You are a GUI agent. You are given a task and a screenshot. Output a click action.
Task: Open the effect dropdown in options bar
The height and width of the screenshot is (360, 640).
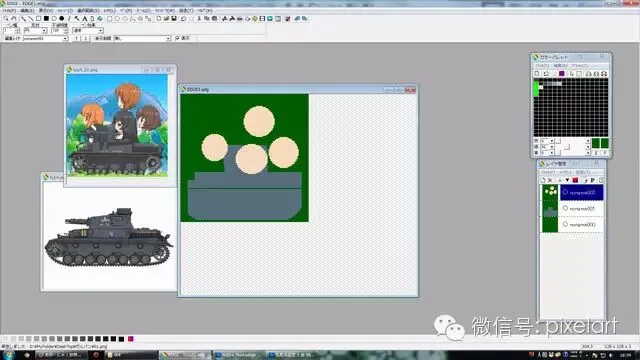(100, 31)
